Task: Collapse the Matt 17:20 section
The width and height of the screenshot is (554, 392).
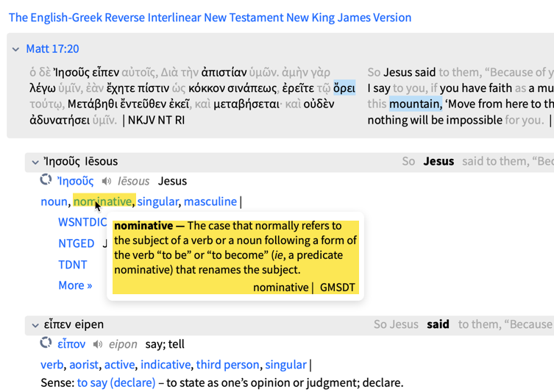Action: tap(15, 49)
